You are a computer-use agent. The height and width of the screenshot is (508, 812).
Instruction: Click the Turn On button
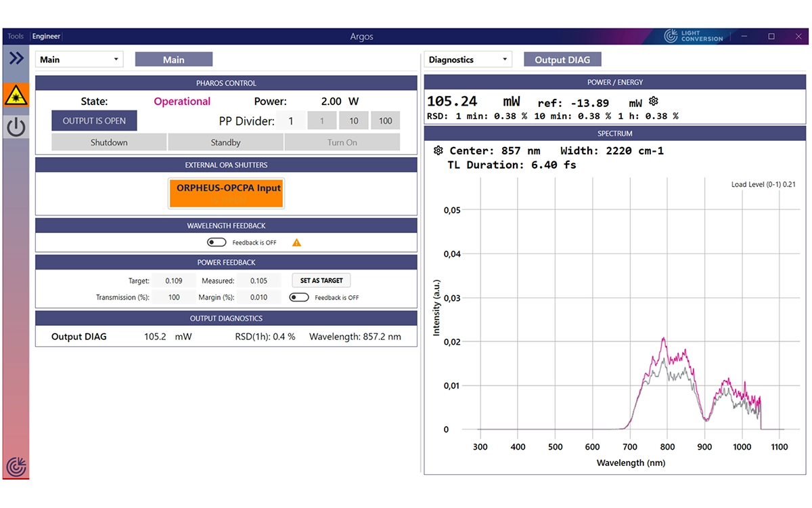[x=342, y=142]
